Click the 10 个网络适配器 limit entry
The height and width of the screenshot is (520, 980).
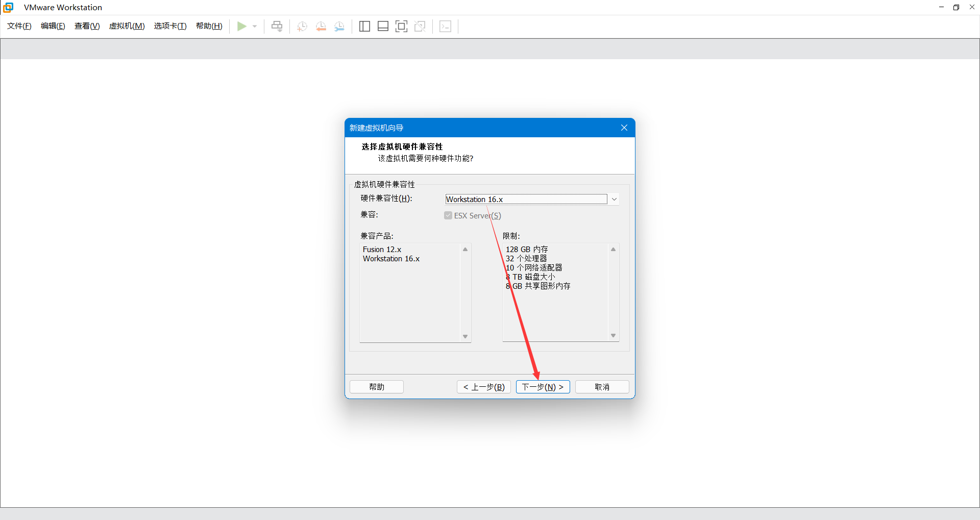coord(534,268)
